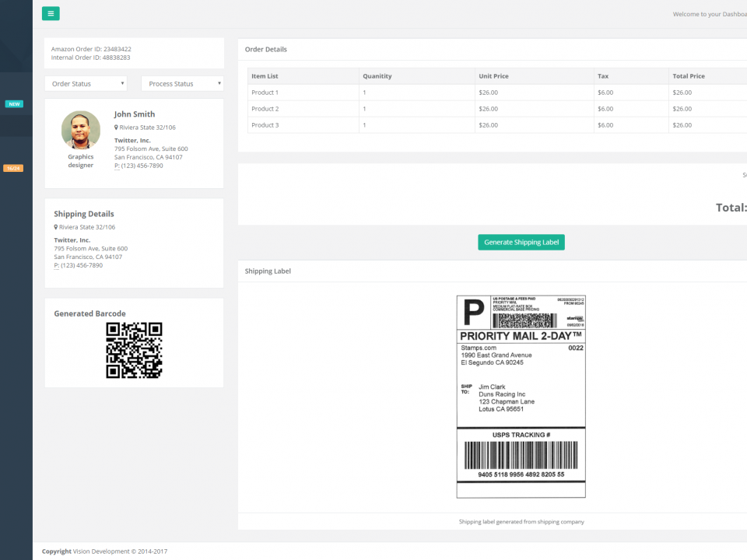The height and width of the screenshot is (560, 747).
Task: Click the Order Details panel heading
Action: point(266,50)
